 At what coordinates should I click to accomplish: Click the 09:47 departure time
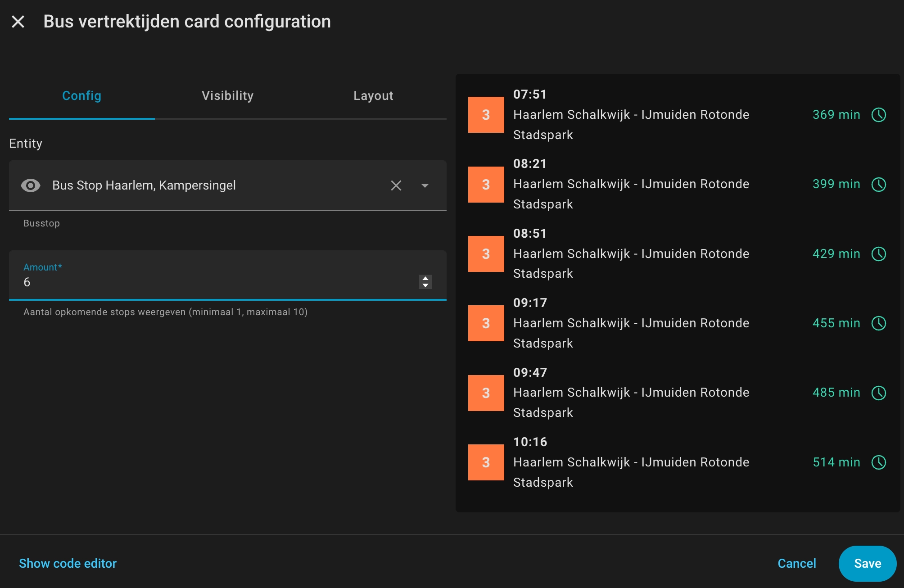(530, 373)
